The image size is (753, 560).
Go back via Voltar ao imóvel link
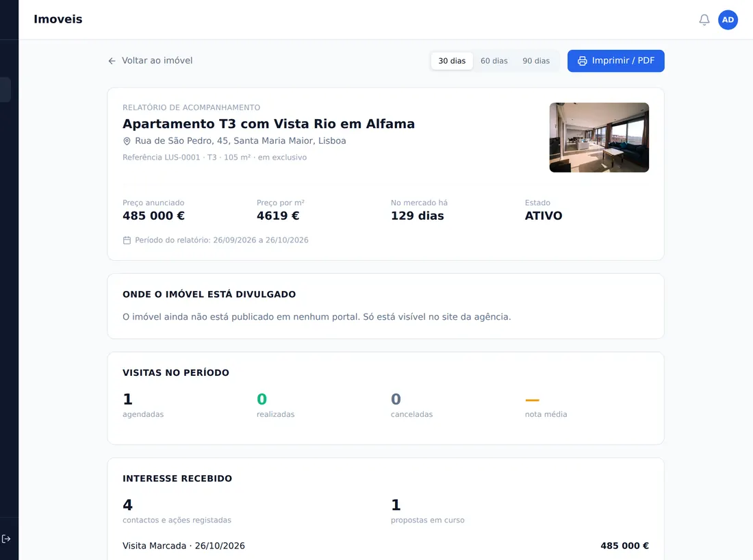[x=151, y=60]
